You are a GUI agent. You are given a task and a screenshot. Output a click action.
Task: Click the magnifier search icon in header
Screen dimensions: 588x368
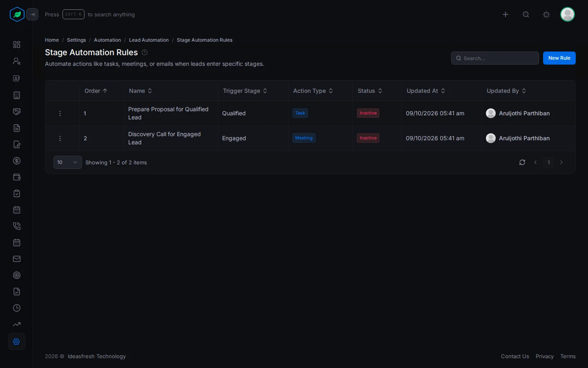click(x=526, y=15)
